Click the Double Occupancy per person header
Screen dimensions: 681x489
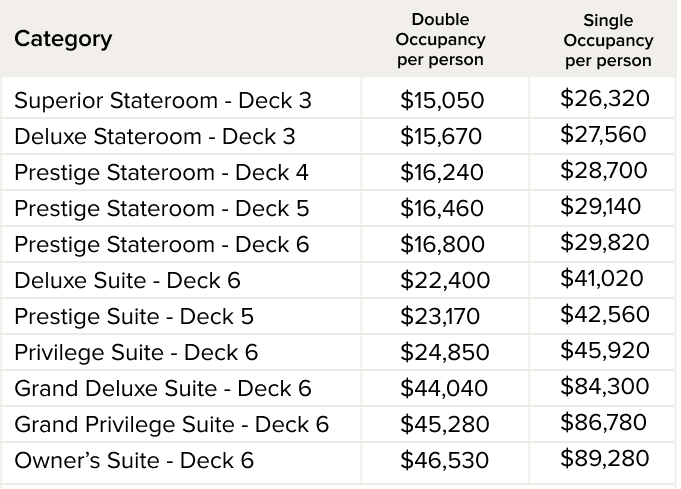point(440,40)
